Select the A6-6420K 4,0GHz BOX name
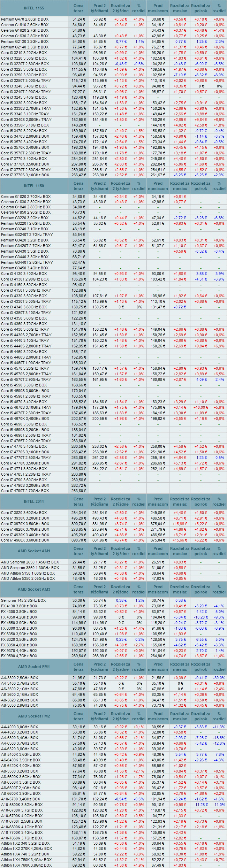Image resolution: width=227 pixels, height=868 pixels. pyautogui.click(x=21, y=766)
